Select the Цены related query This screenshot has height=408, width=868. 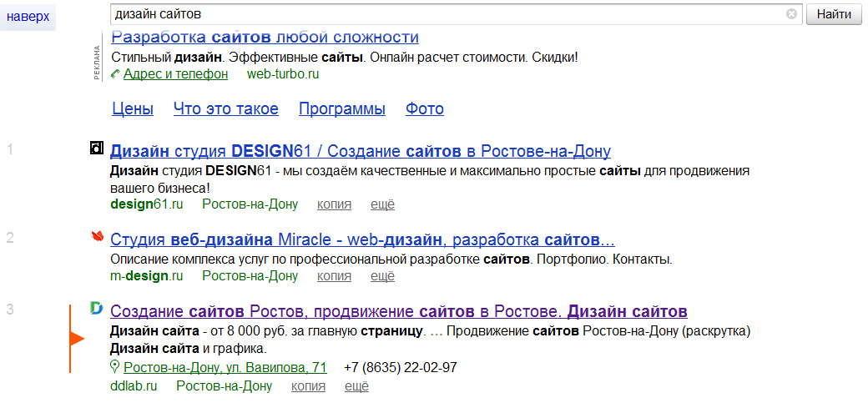[133, 109]
